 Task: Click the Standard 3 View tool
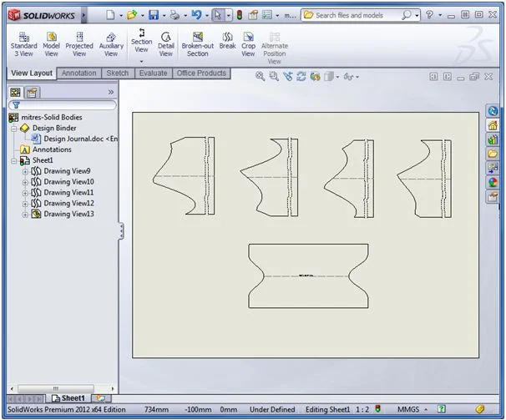click(x=23, y=44)
